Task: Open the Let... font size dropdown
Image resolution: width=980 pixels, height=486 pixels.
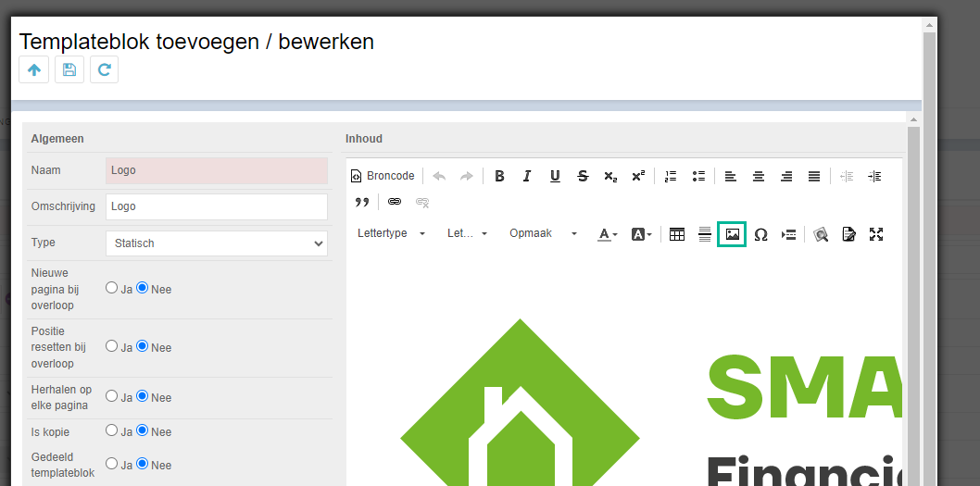Action: 467,233
